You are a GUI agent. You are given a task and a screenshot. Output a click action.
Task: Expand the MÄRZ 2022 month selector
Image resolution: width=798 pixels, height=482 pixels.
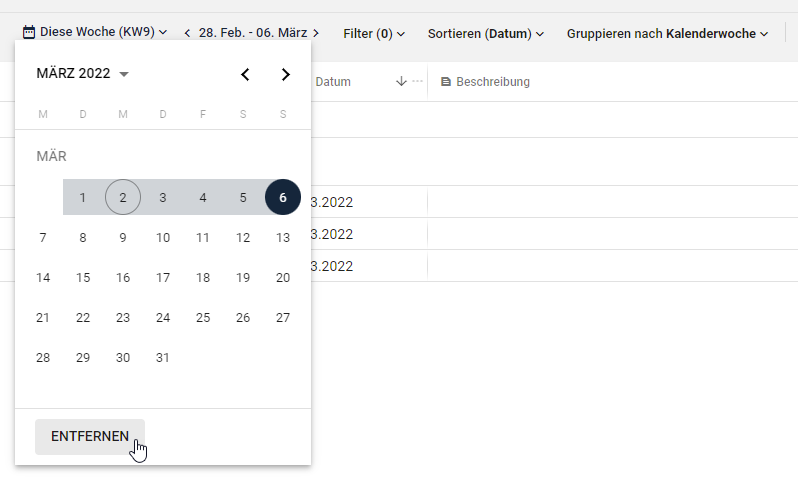pyautogui.click(x=83, y=74)
